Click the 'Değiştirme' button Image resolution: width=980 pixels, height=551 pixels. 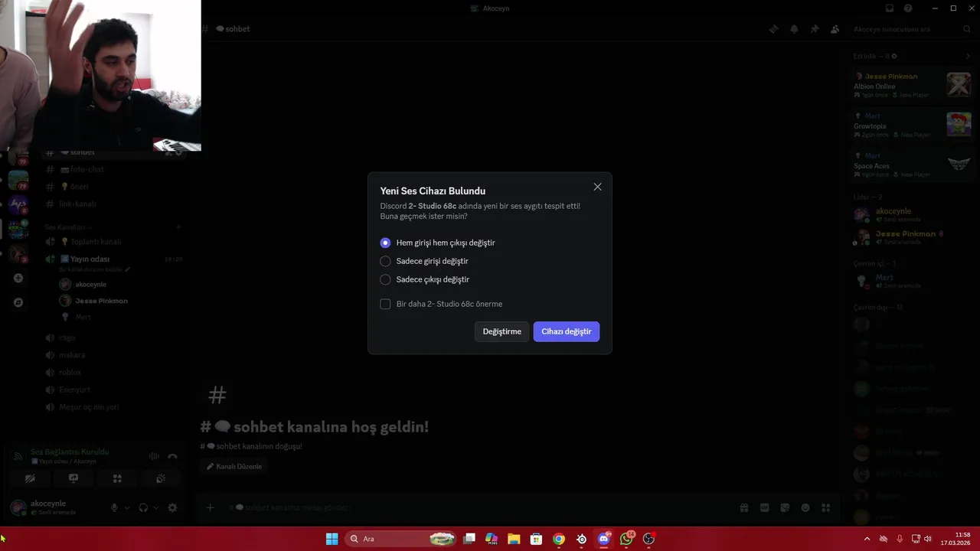click(x=501, y=331)
